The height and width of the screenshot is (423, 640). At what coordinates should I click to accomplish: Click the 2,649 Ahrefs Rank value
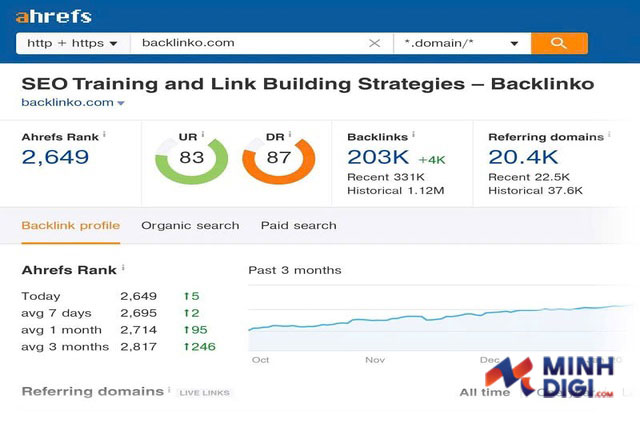pyautogui.click(x=55, y=157)
